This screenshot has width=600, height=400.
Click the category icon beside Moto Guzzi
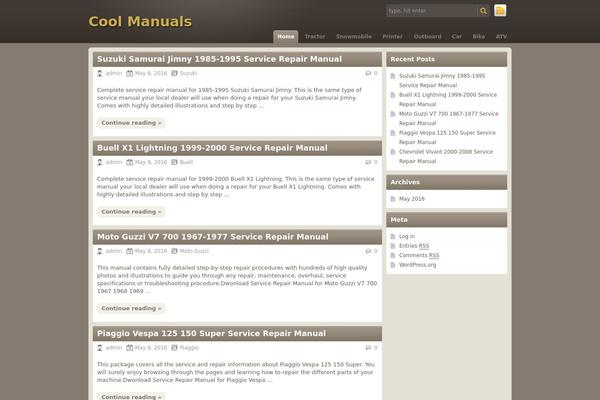(x=174, y=251)
